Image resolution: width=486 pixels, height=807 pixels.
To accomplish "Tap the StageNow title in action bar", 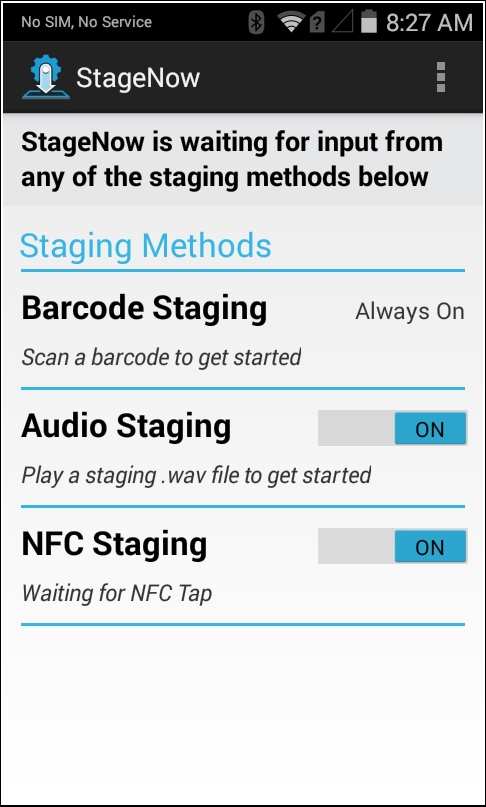I will click(x=138, y=78).
